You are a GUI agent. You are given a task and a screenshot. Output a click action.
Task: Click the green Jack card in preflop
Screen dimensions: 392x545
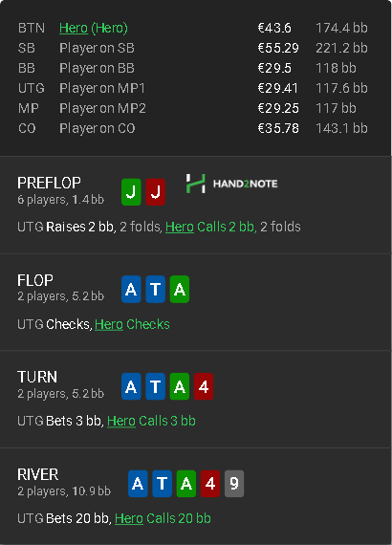[131, 192]
